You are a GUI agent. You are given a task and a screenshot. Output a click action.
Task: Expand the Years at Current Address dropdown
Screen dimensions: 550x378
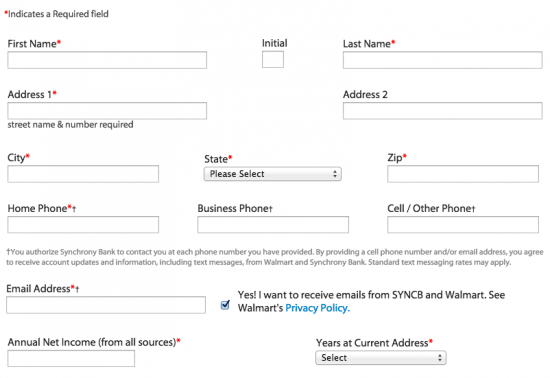[381, 358]
